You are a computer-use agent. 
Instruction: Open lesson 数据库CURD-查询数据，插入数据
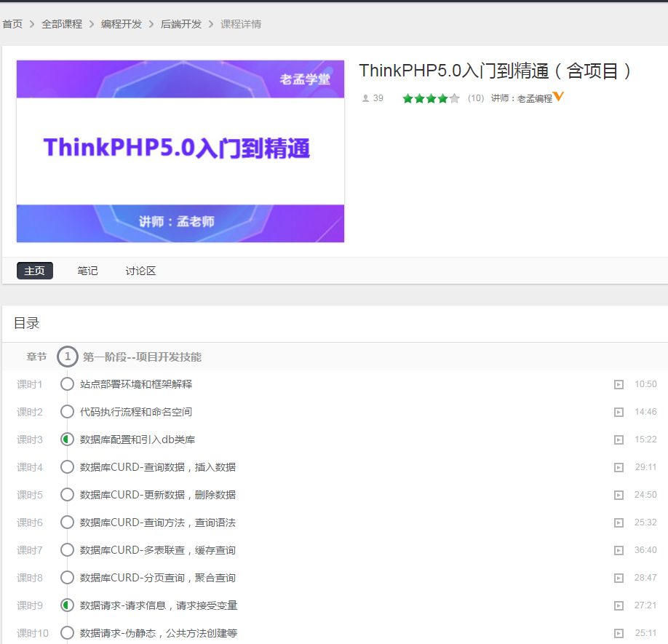click(x=158, y=467)
